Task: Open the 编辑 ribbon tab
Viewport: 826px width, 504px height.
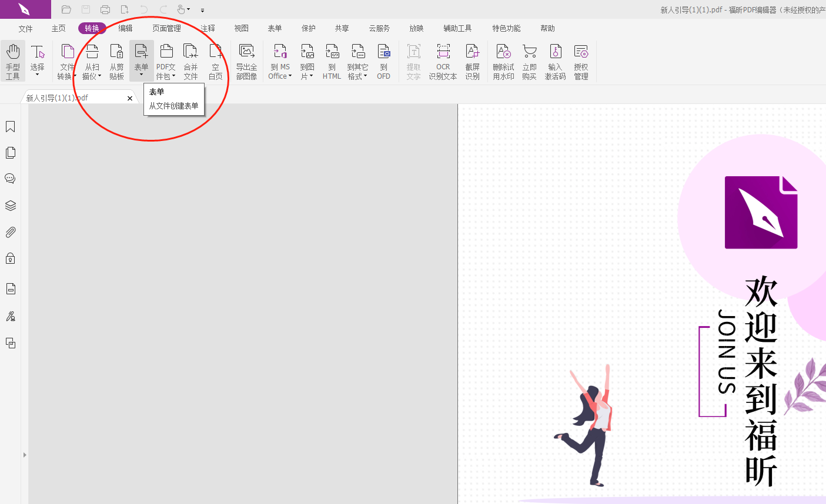Action: pyautogui.click(x=125, y=28)
